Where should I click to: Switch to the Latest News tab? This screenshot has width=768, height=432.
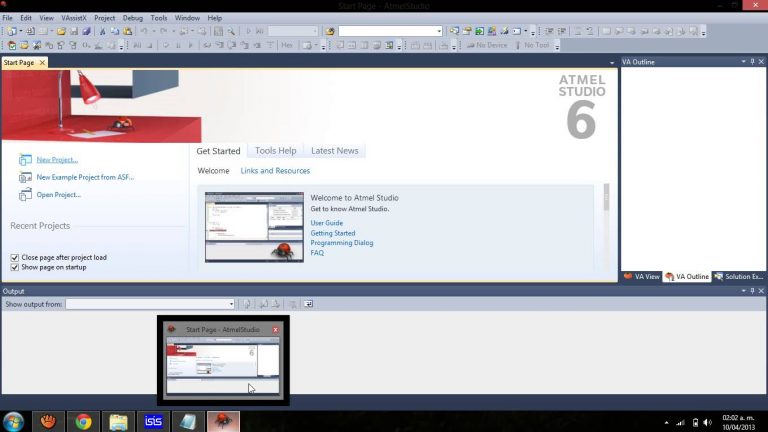pos(335,151)
